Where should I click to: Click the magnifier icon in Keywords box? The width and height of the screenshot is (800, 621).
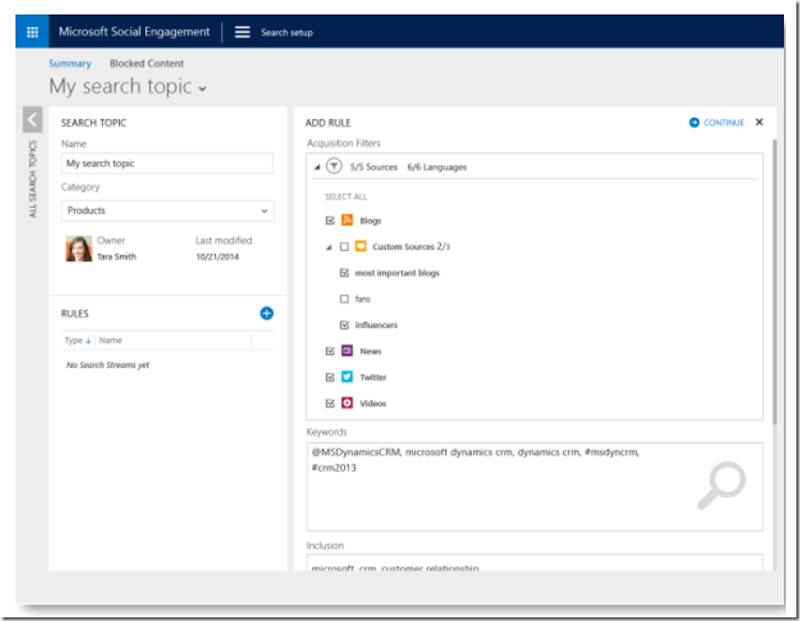(721, 485)
